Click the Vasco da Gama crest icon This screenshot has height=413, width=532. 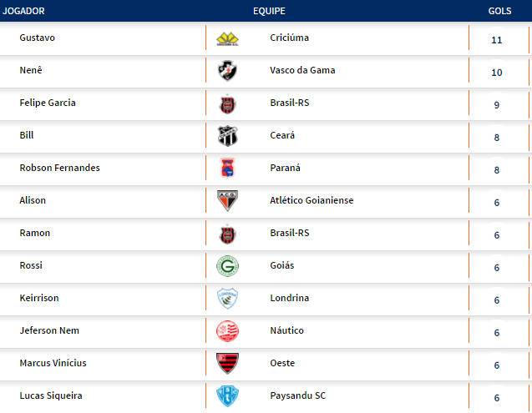227,71
